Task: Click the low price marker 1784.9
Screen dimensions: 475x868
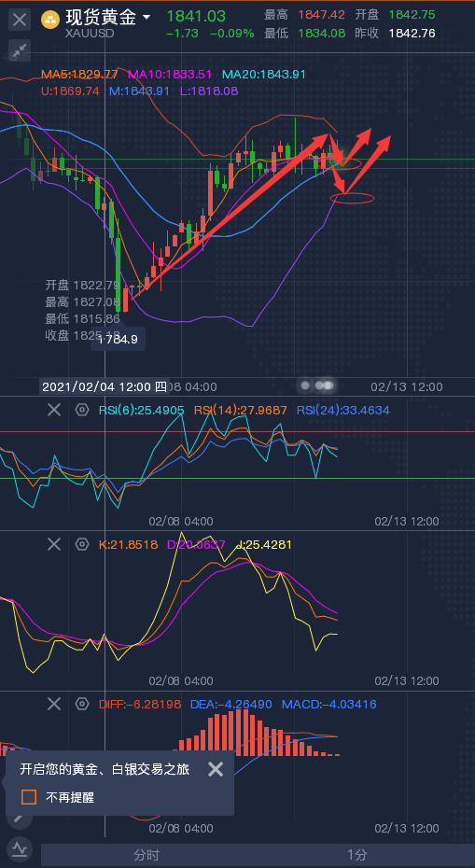Action: 118,339
